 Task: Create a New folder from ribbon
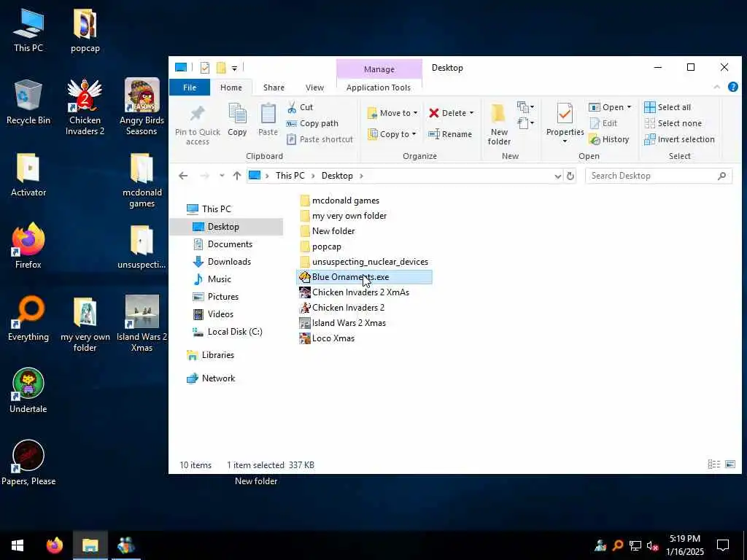point(499,124)
